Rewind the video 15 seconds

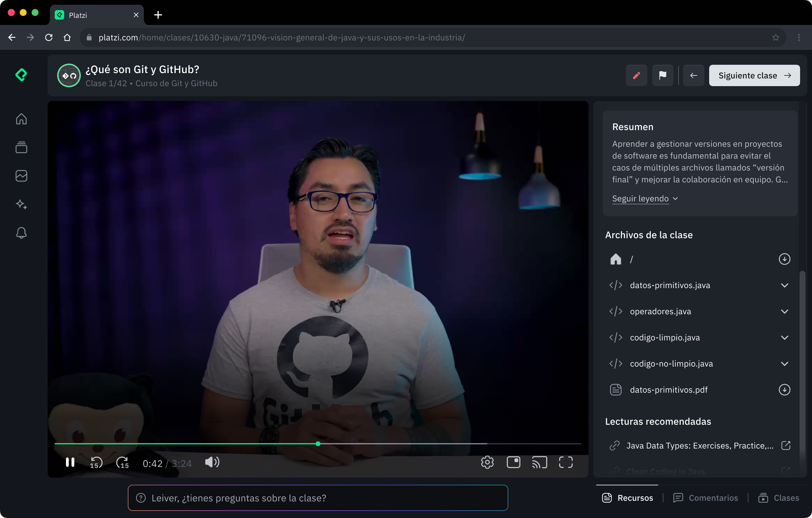pos(96,462)
